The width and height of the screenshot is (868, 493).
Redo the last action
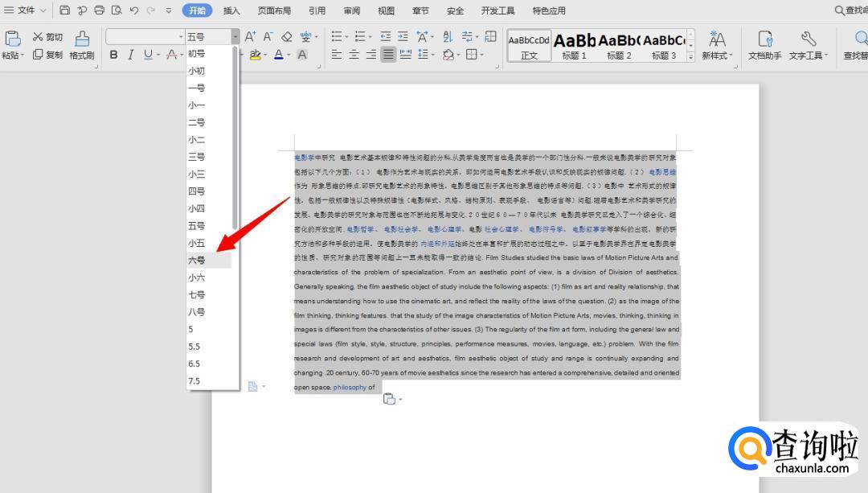pos(150,10)
